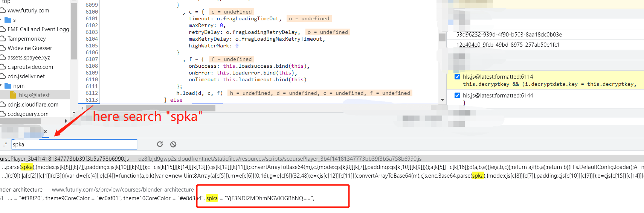Click the yellow file icon of hls.js@latest
Viewport: 644px width, 213px height.
pyautogui.click(x=13, y=95)
